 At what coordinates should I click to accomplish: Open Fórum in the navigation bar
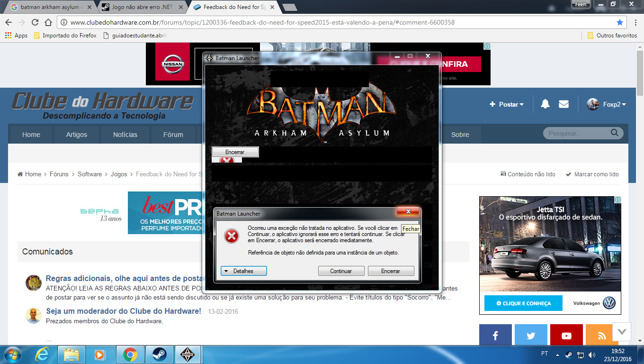click(x=173, y=135)
